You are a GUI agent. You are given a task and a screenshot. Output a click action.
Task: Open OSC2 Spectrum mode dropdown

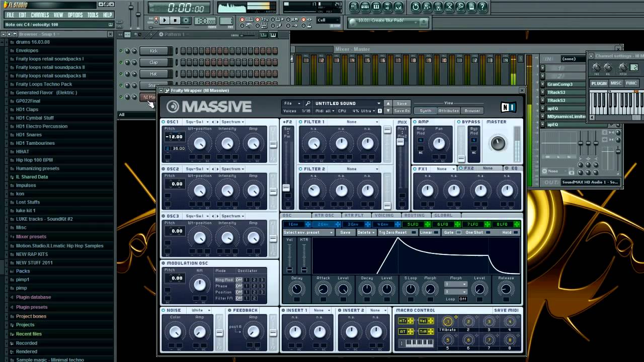tap(233, 169)
